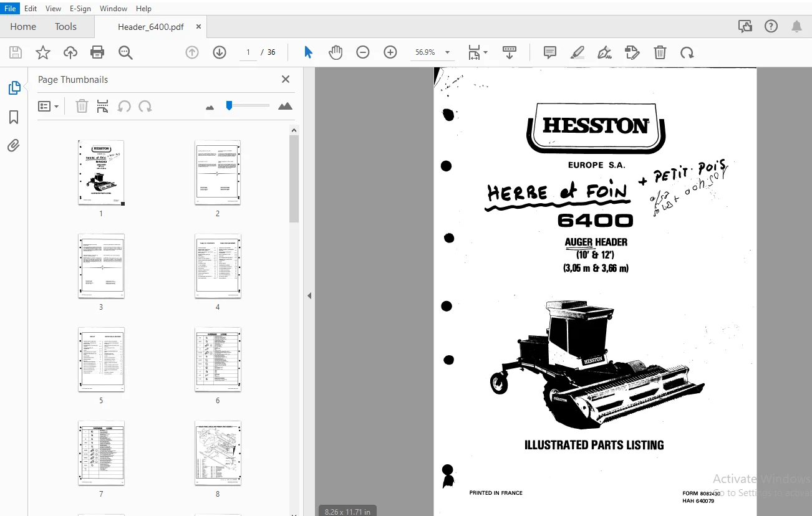Open the Edit menu

click(x=31, y=8)
